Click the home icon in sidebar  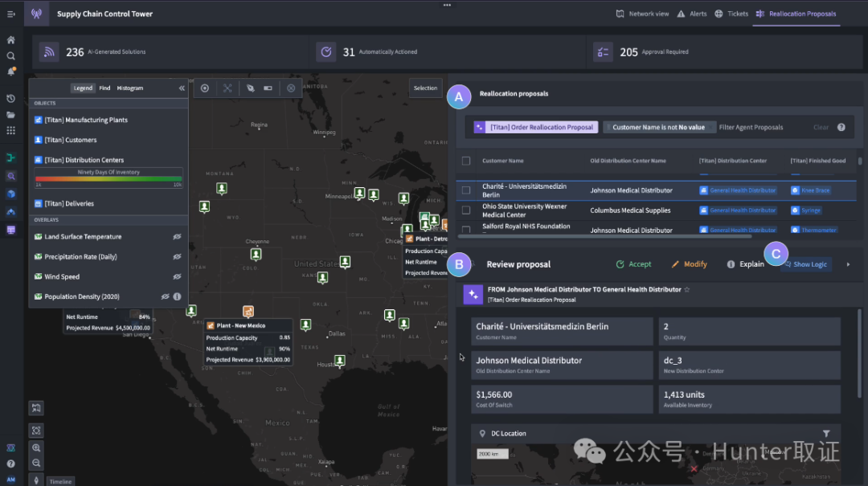point(10,40)
